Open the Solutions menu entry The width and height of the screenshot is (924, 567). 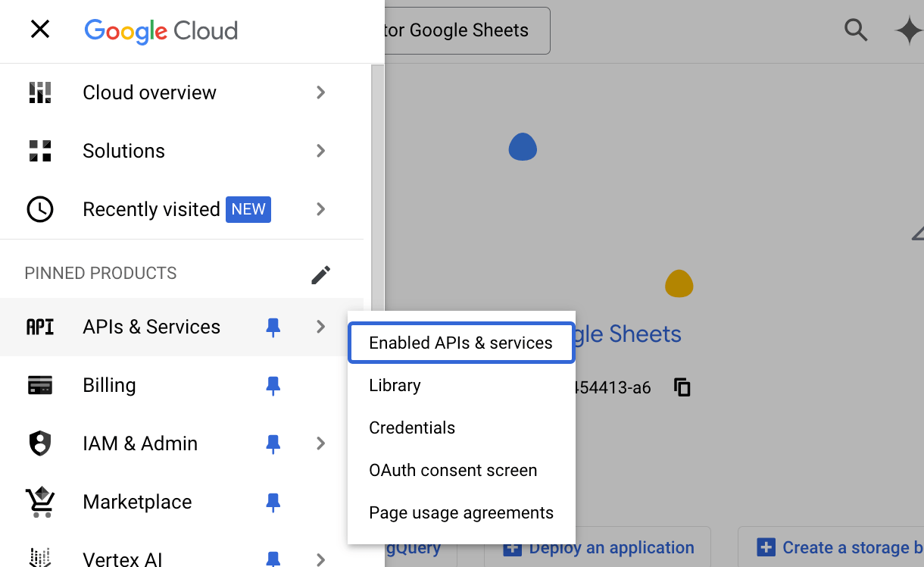[x=182, y=151]
